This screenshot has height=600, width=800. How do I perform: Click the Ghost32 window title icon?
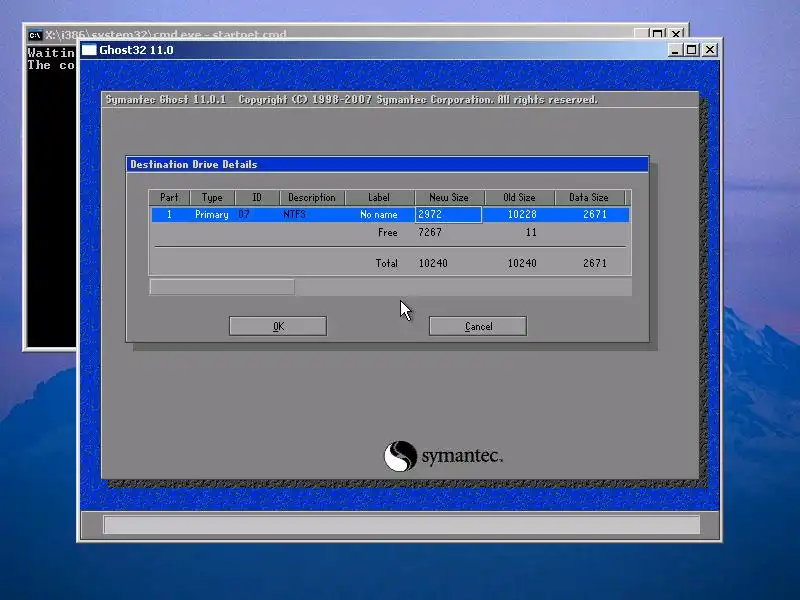[89, 50]
